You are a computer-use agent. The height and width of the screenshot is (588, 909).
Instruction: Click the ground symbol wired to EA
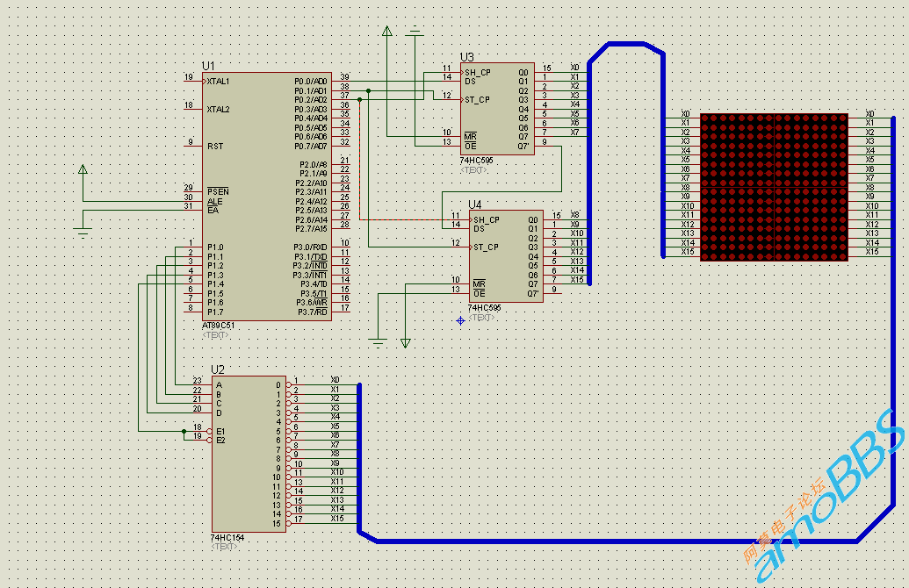pos(83,233)
